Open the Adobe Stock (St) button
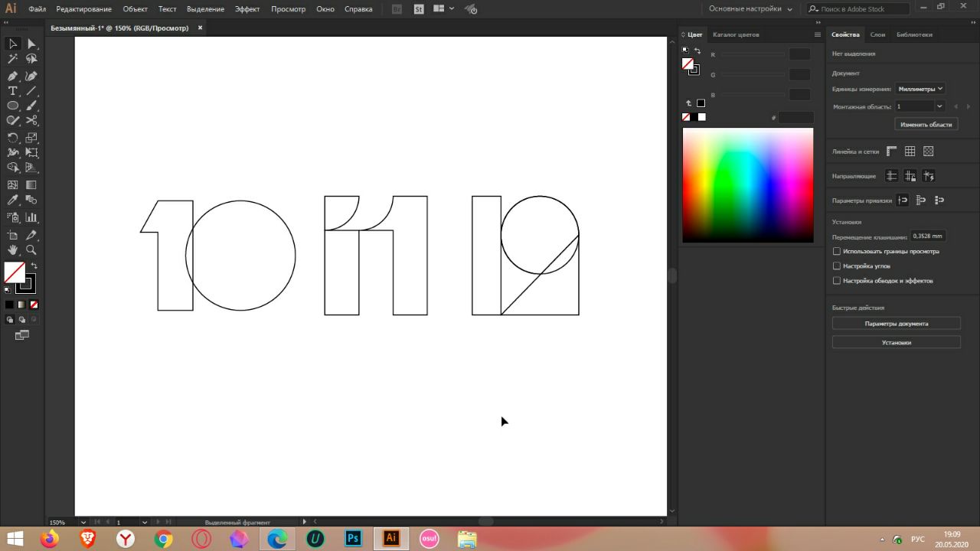 click(418, 9)
